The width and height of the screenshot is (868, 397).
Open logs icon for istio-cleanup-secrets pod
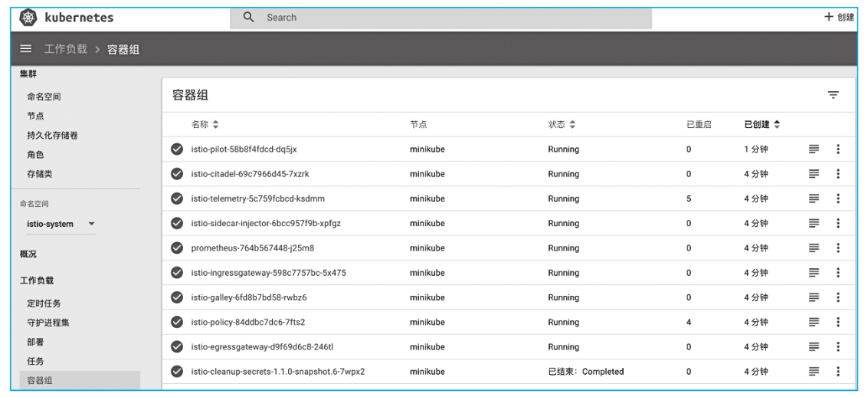pyautogui.click(x=814, y=372)
